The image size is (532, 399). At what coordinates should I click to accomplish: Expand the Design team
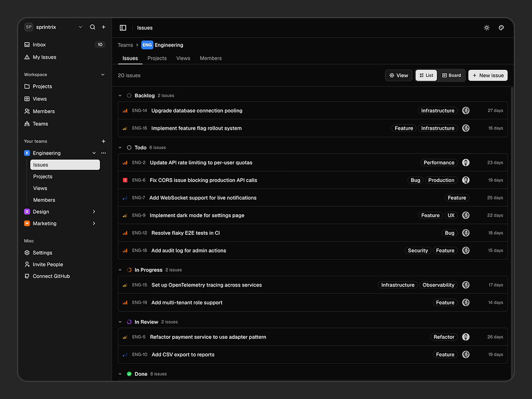click(x=94, y=211)
